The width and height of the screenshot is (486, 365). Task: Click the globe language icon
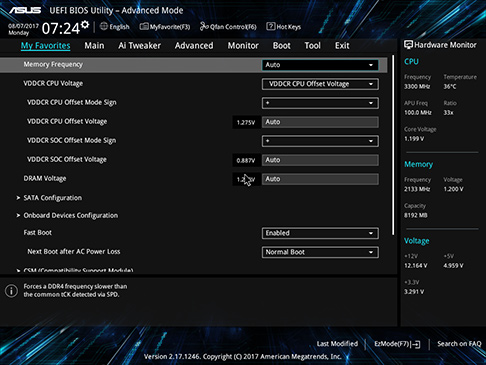104,26
